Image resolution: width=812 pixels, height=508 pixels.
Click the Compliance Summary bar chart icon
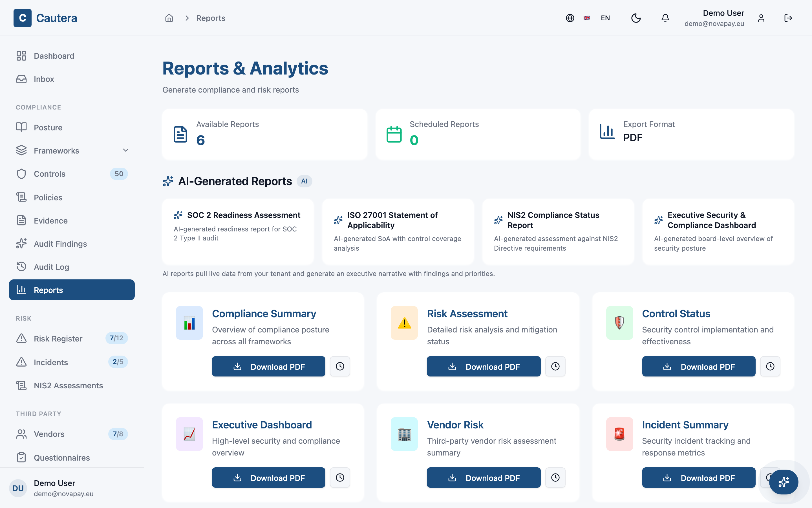189,323
